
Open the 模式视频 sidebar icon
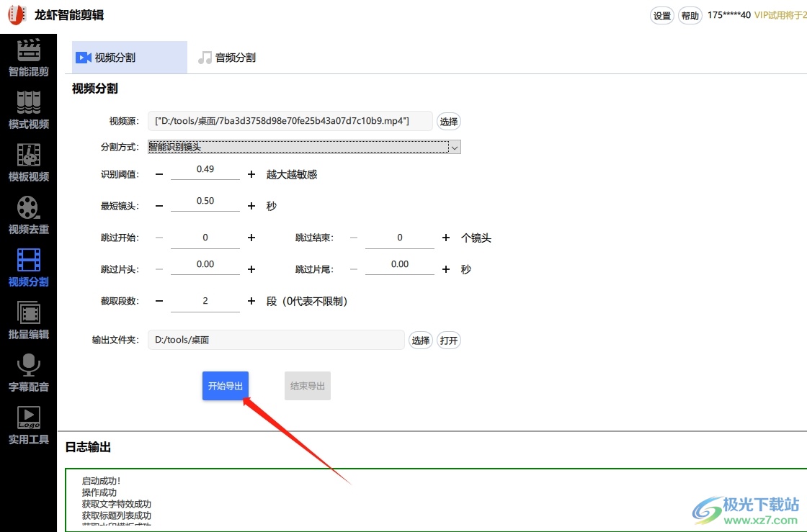tap(28, 103)
